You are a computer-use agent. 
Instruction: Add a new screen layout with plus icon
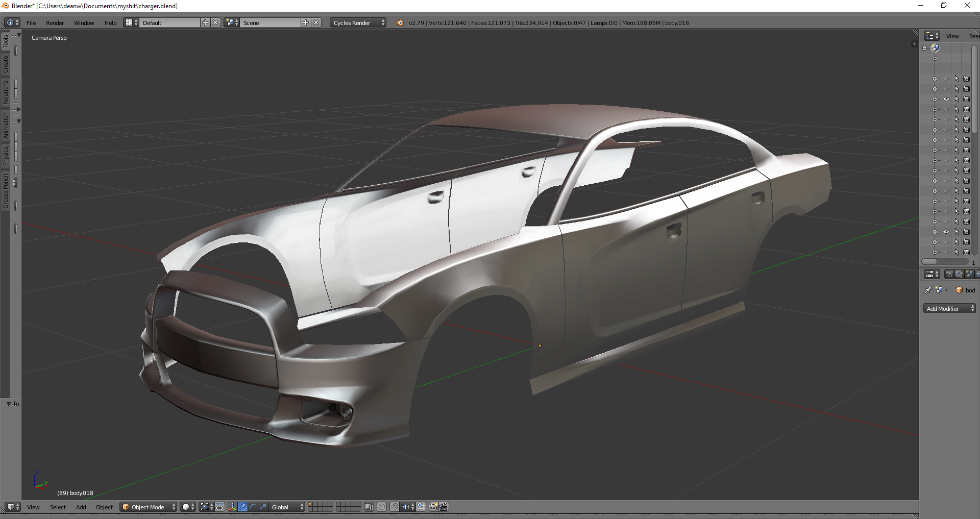pos(205,22)
